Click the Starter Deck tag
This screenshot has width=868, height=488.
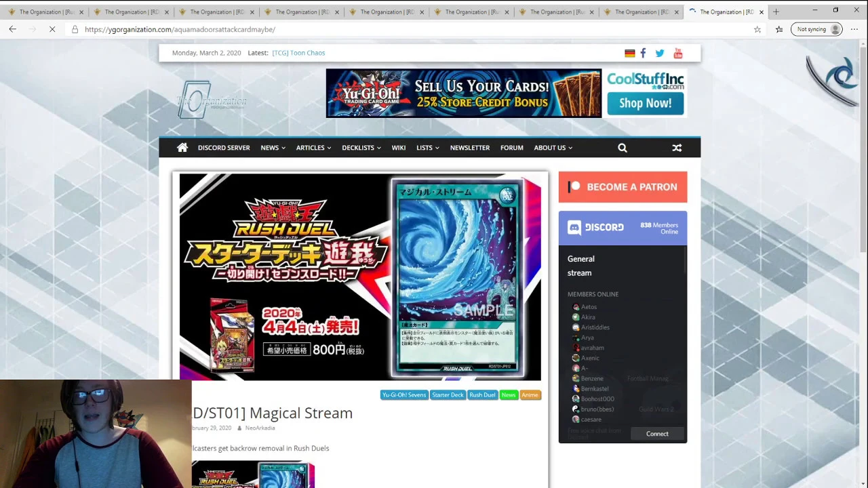point(448,395)
